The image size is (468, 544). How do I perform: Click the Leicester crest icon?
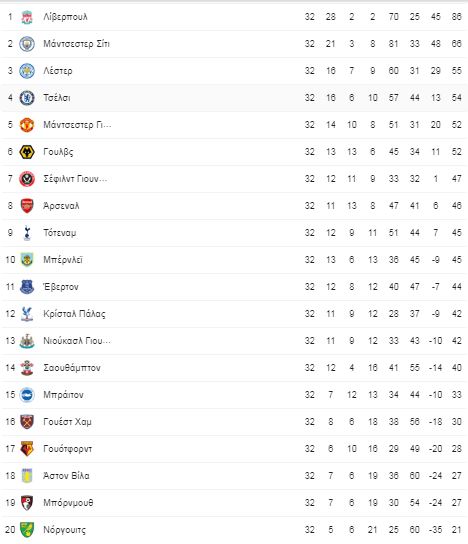click(27, 71)
